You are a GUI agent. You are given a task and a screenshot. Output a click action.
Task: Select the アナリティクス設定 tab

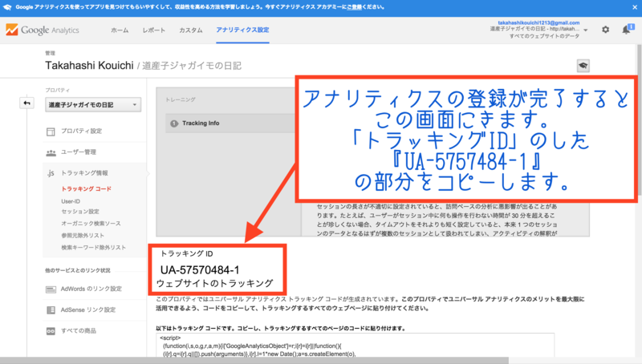[x=243, y=30]
